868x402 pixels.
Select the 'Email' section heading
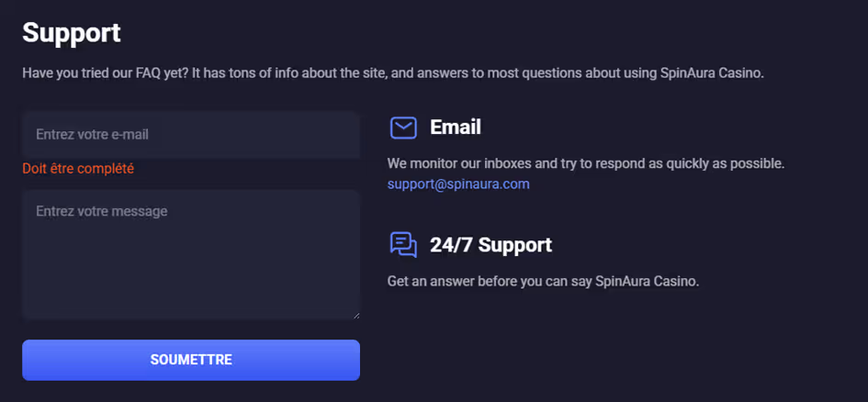pyautogui.click(x=456, y=128)
